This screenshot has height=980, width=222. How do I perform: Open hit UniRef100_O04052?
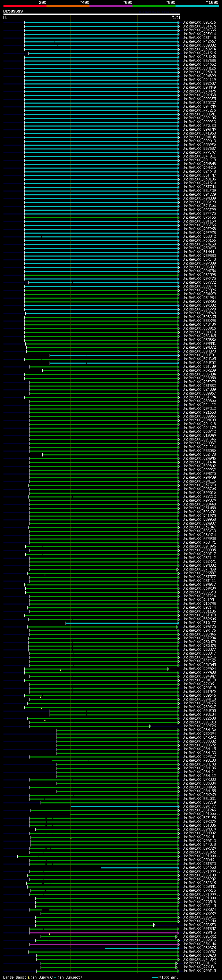point(199,64)
